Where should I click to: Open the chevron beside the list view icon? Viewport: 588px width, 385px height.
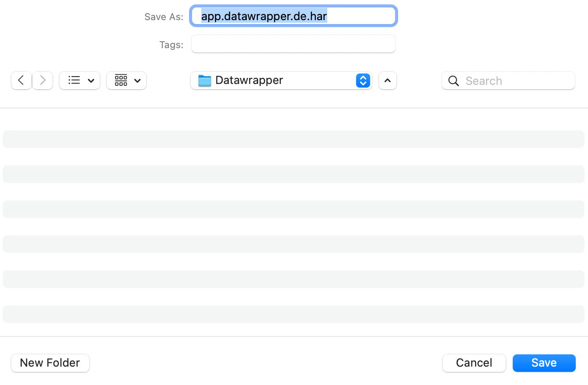coord(91,80)
